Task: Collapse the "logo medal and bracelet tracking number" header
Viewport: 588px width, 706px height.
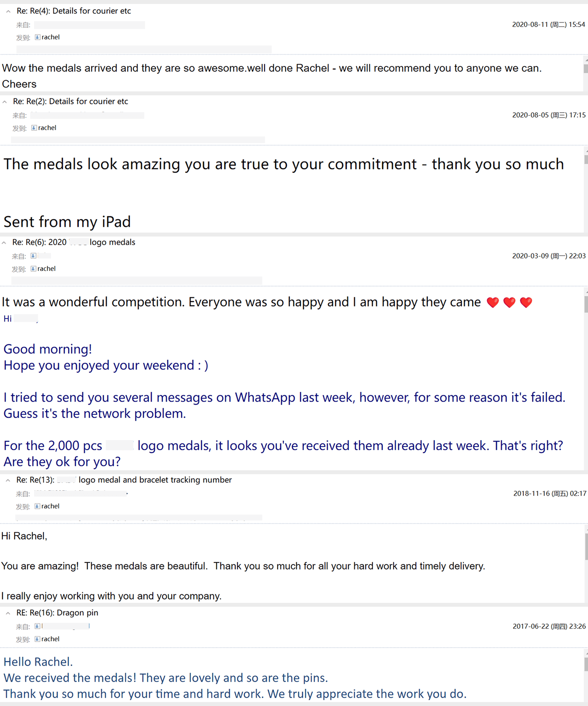Action: [8, 480]
